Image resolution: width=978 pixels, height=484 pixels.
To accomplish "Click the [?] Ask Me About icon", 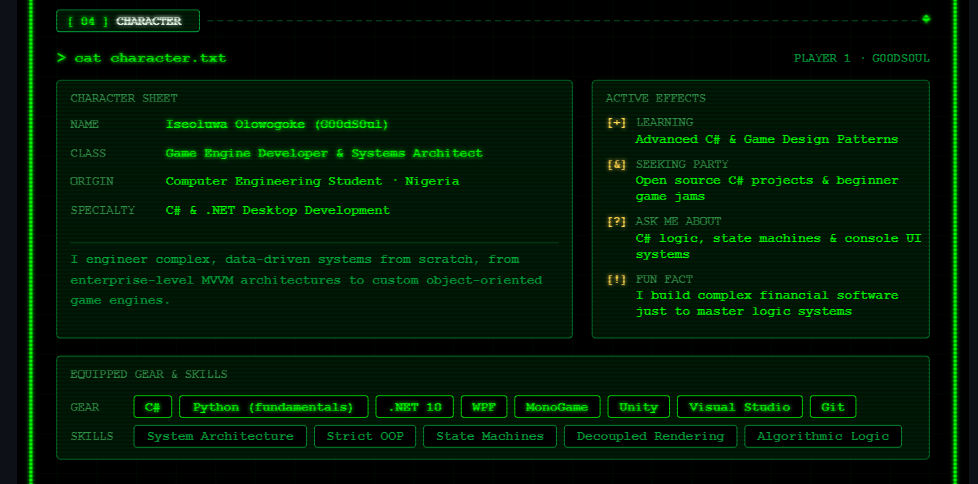I will click(616, 221).
